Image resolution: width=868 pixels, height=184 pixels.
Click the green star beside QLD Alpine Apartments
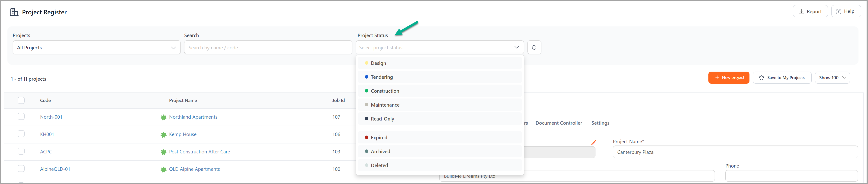164,170
